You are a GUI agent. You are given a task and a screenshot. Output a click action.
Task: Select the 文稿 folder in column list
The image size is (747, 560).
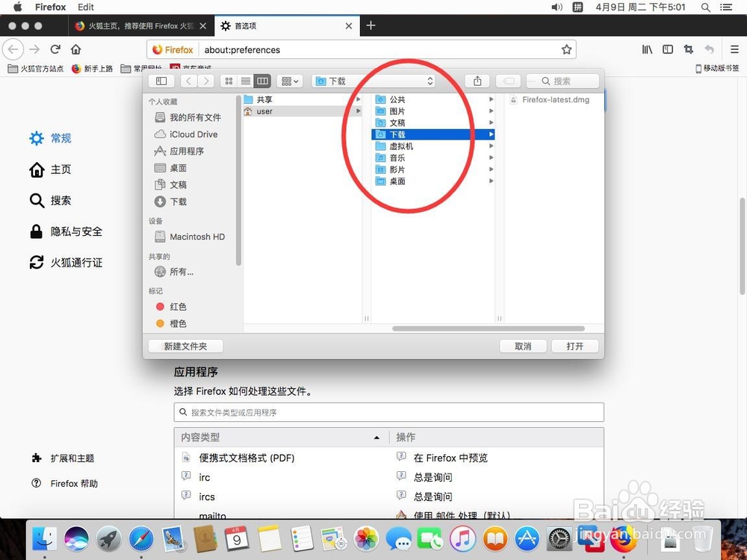click(x=433, y=123)
